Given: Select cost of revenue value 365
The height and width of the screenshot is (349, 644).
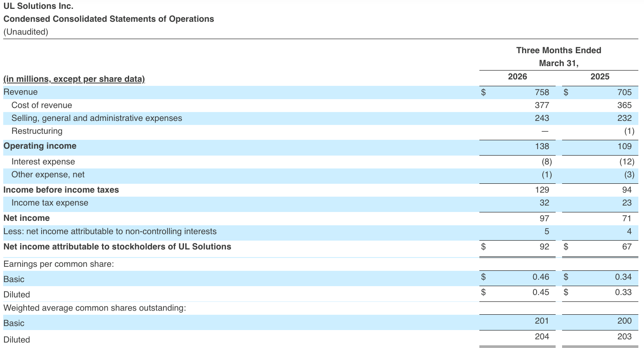Looking at the screenshot, I should [624, 105].
